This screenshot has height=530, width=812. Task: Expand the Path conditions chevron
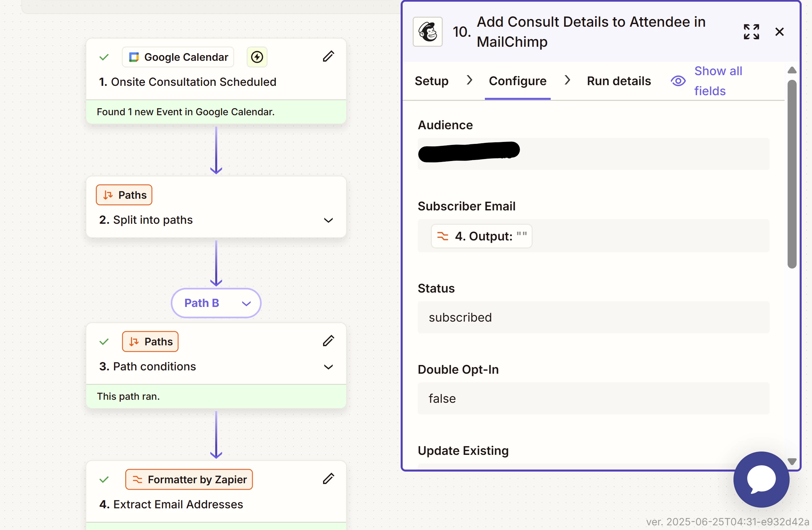tap(328, 367)
